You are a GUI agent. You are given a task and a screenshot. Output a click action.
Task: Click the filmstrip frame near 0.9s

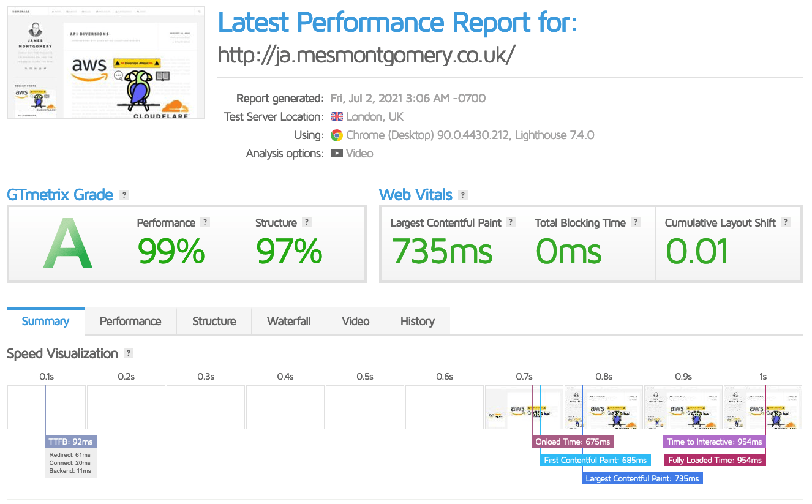683,407
